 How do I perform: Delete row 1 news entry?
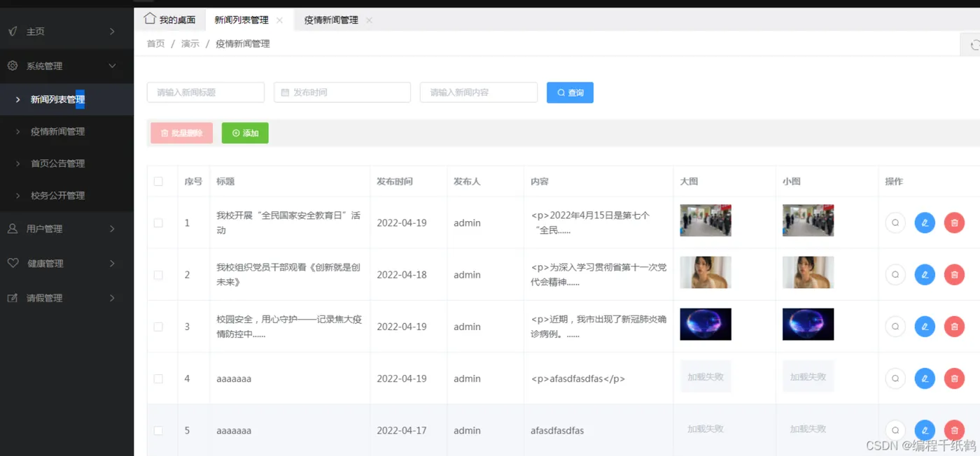(x=954, y=223)
